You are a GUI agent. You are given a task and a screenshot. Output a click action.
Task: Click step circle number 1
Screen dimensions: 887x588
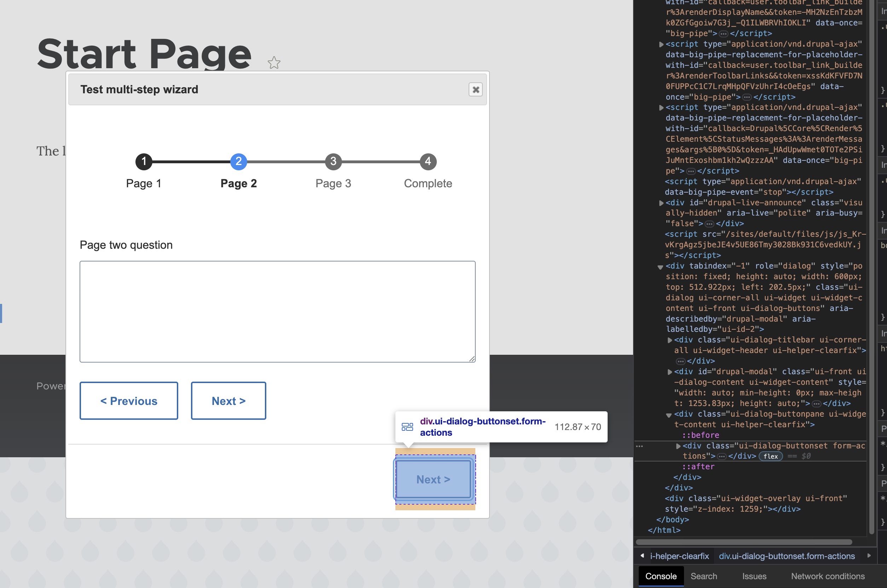pos(144,161)
